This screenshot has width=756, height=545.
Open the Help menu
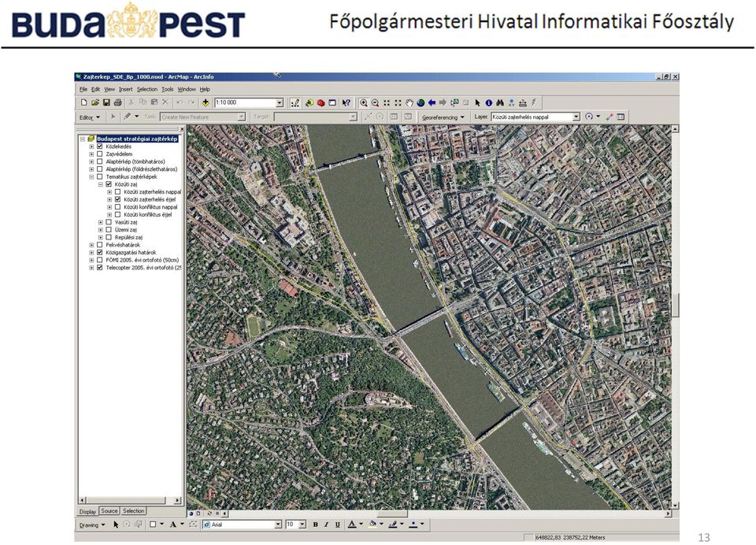click(x=205, y=89)
